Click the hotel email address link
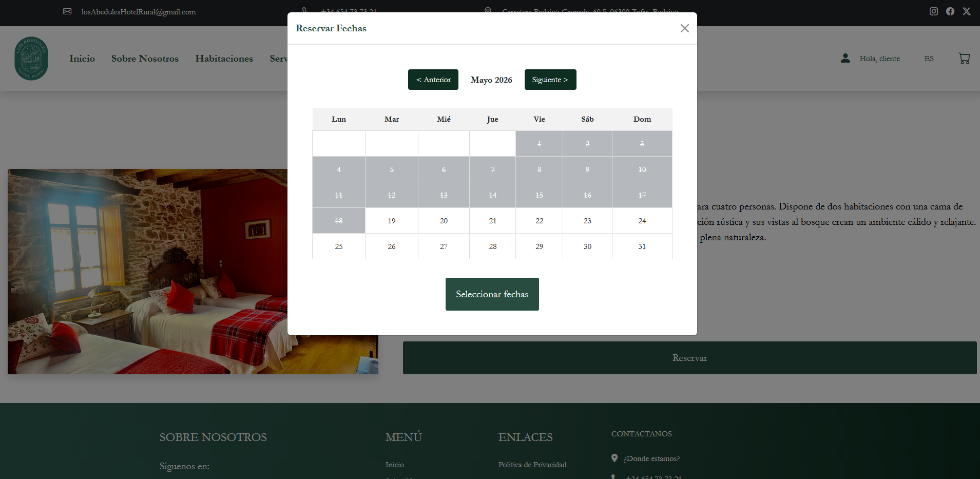The image size is (980, 479). coord(139,11)
